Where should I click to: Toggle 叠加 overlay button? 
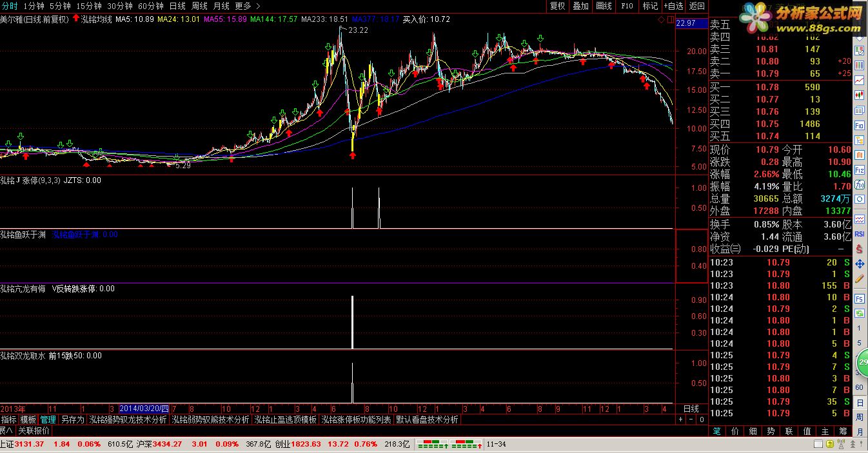pos(581,6)
